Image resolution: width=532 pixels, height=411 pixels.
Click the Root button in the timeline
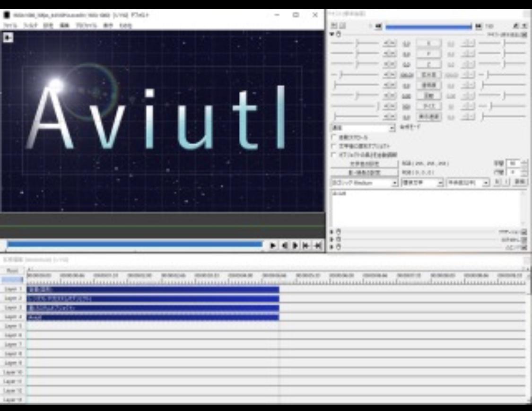tap(13, 271)
